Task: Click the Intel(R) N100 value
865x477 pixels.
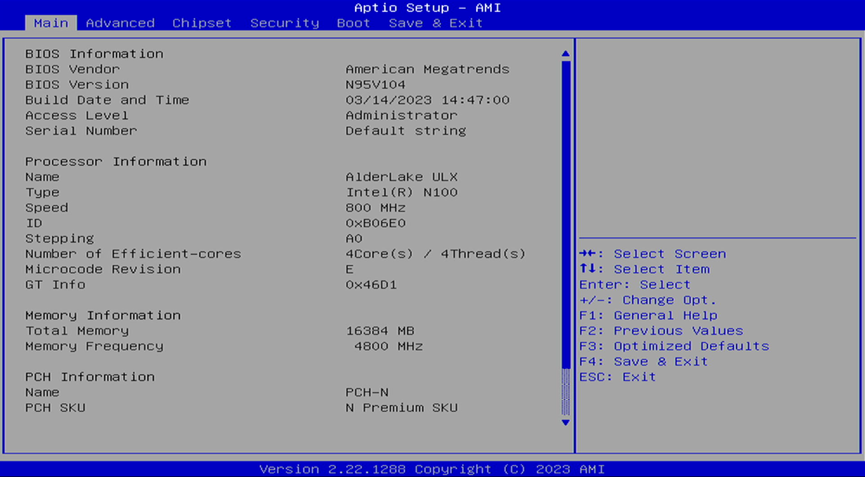Action: click(402, 192)
